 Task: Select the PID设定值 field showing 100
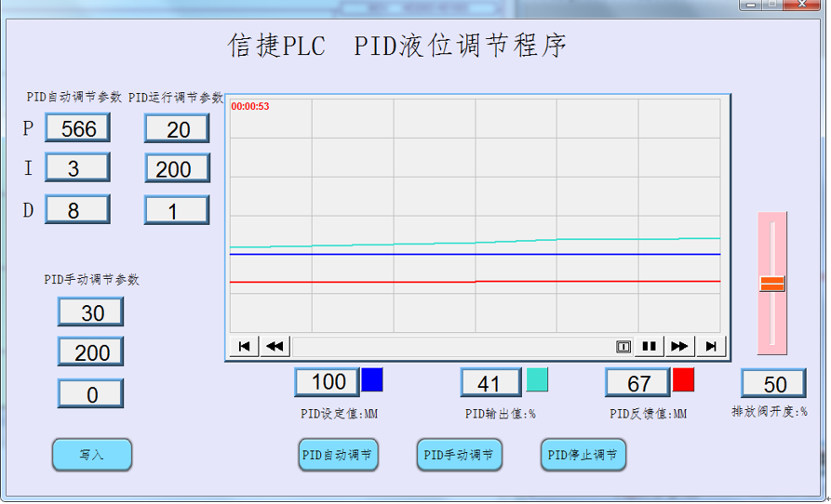[x=328, y=382]
